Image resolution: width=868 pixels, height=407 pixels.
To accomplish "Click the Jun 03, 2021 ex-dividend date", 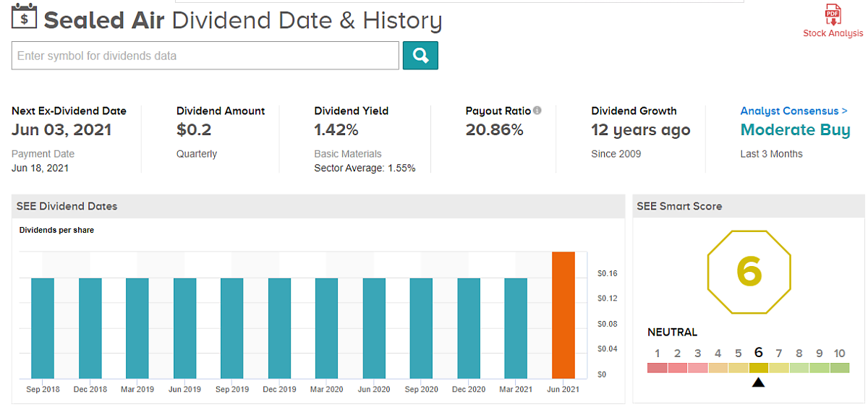I will pyautogui.click(x=61, y=130).
